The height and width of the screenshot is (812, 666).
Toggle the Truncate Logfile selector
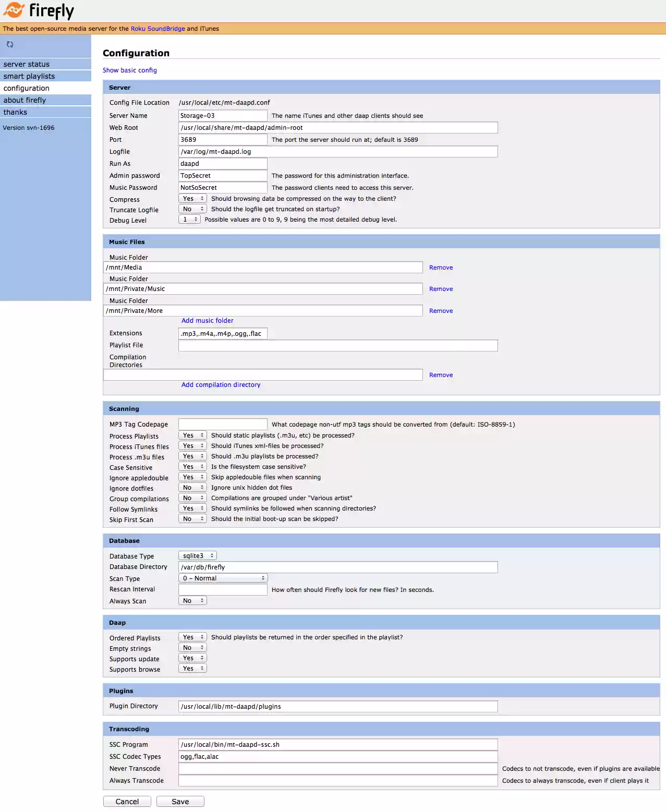coord(192,209)
